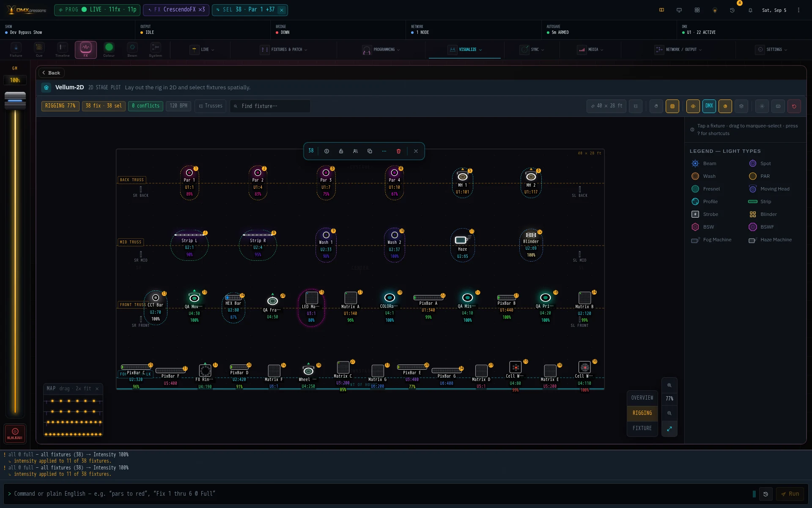Viewport: 812px width, 508px height.
Task: Open more options ellipsis in selection toolbar
Action: click(x=384, y=151)
